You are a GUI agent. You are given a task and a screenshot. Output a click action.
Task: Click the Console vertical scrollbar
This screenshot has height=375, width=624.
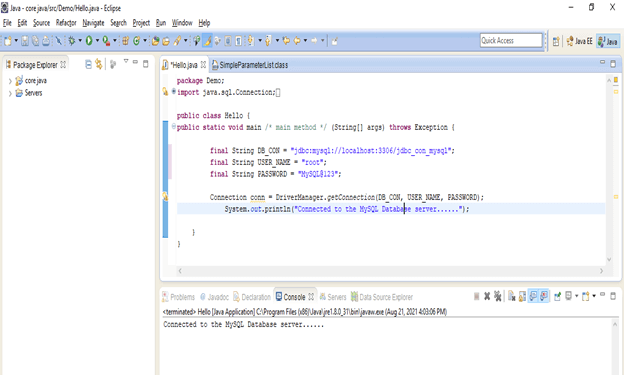click(x=615, y=347)
